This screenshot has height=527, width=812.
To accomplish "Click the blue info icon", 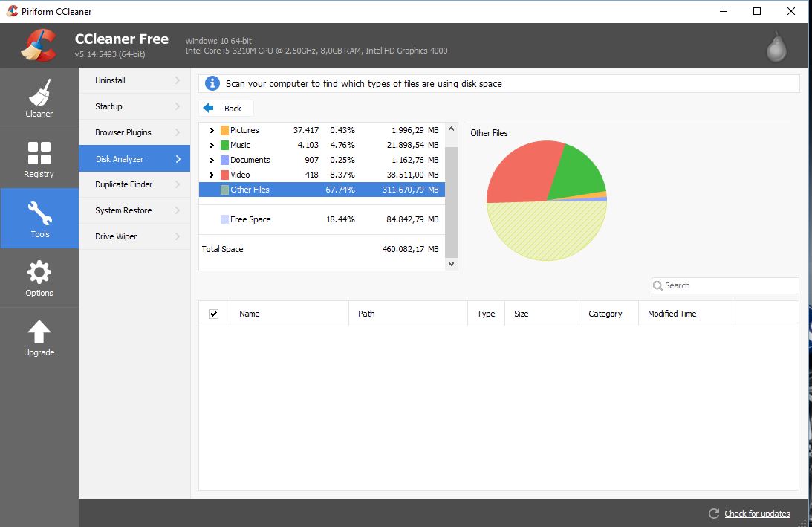I will (x=212, y=83).
